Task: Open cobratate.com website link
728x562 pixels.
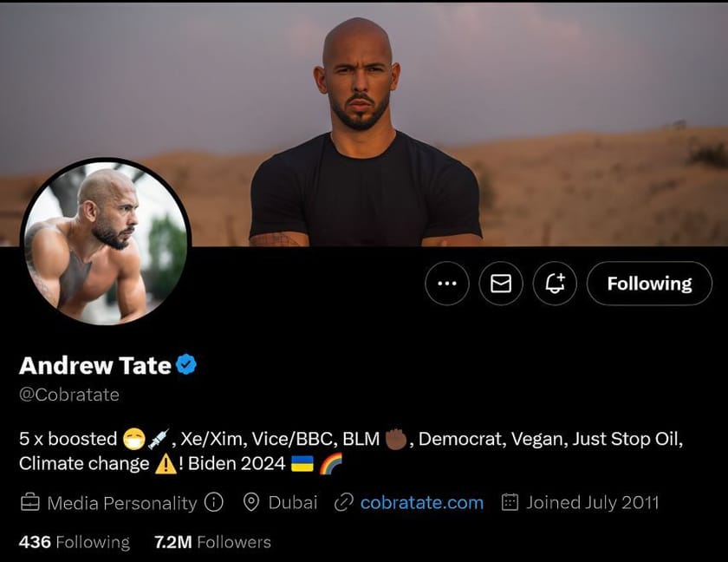Action: 422,502
